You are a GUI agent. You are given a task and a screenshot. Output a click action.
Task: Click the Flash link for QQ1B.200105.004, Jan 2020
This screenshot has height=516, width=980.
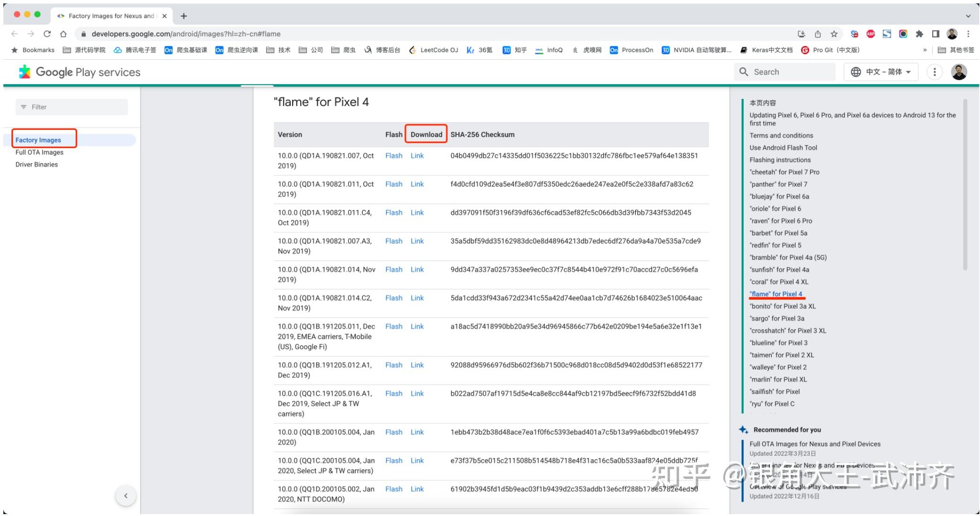[x=394, y=432]
